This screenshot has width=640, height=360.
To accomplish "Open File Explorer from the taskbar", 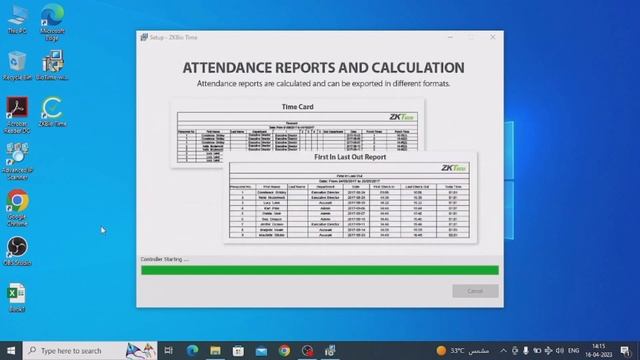I will pyautogui.click(x=216, y=351).
